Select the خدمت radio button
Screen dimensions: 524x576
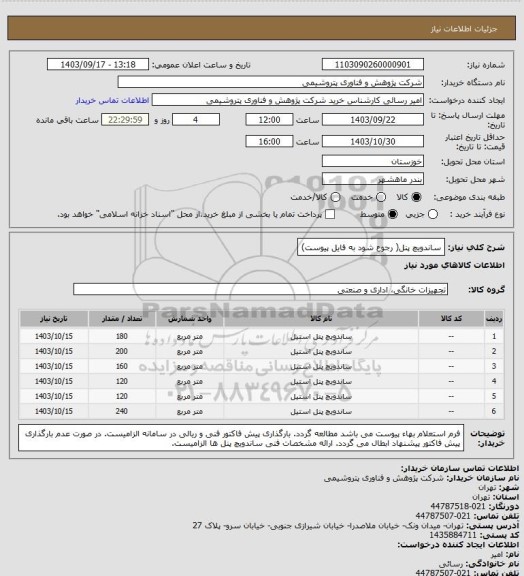[x=381, y=197]
